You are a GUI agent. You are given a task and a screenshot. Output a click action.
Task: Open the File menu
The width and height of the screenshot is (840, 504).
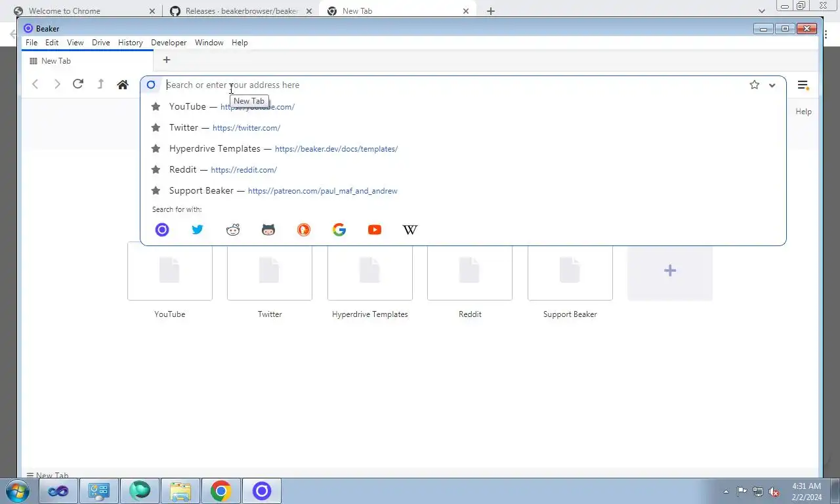click(31, 43)
